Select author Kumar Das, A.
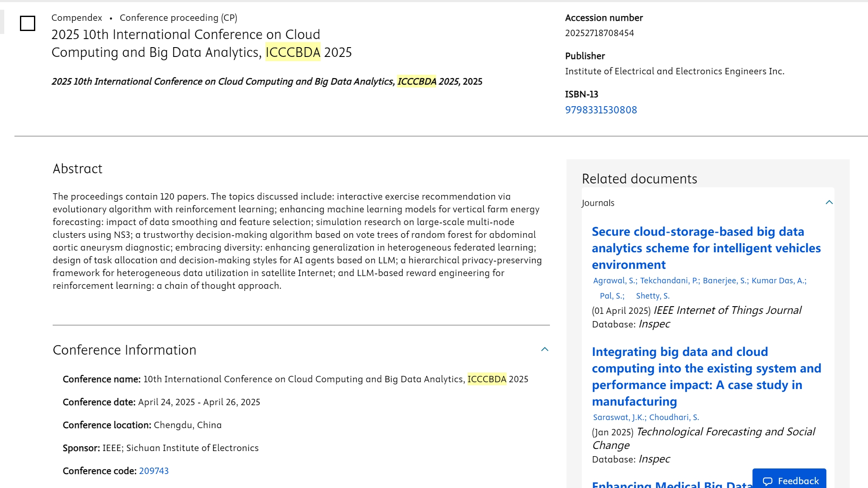This screenshot has width=868, height=488. [x=779, y=281]
